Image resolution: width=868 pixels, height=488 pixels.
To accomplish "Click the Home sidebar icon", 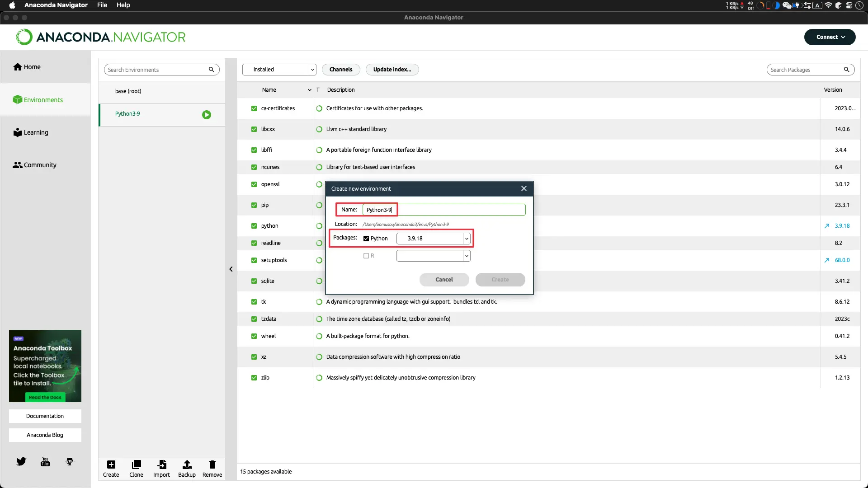I will tap(17, 67).
